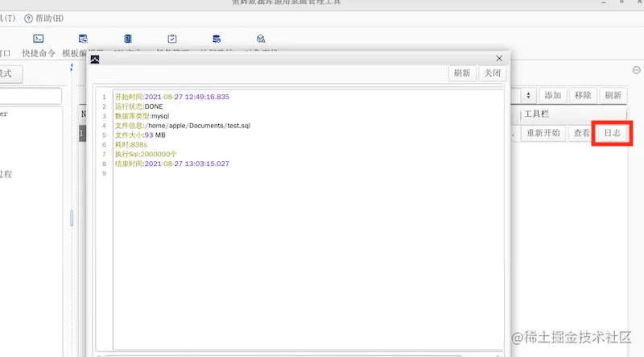This screenshot has height=357, width=644.
Task: Click the sidebar splitter handle
Action: tap(72, 218)
